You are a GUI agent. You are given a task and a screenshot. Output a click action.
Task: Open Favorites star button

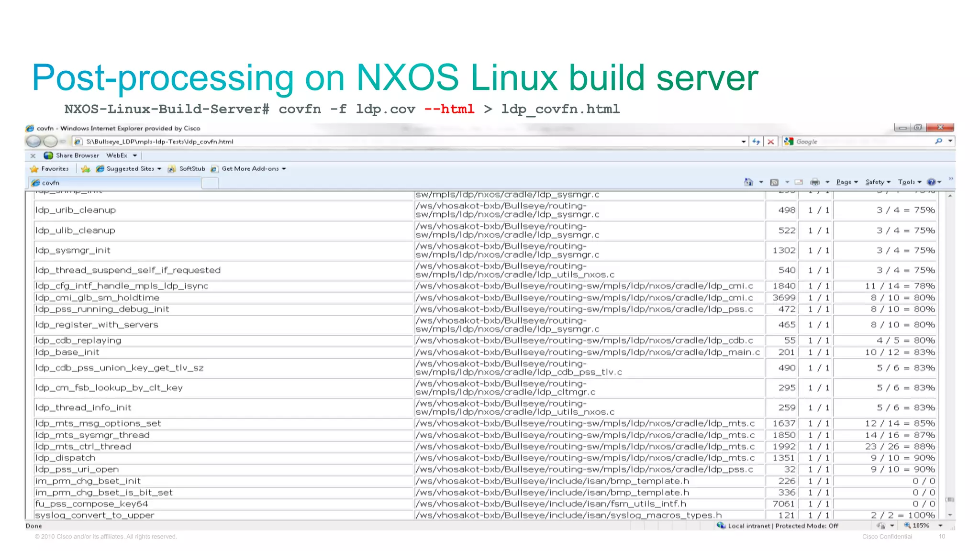point(34,169)
